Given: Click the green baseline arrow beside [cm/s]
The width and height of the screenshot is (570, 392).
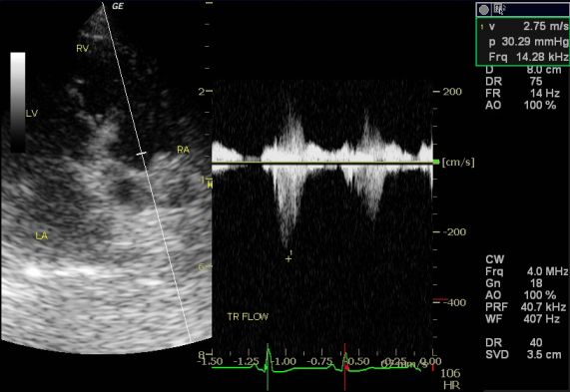Looking at the screenshot, I should click(436, 162).
